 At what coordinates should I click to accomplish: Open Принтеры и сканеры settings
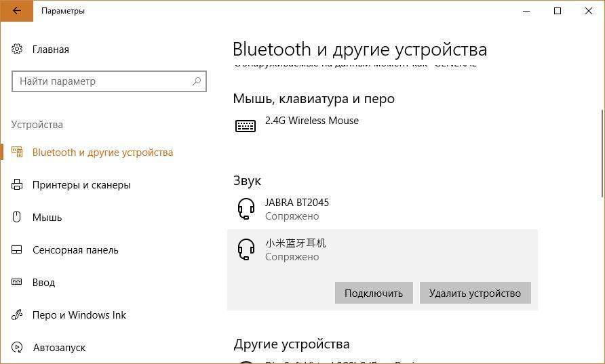pyautogui.click(x=81, y=185)
